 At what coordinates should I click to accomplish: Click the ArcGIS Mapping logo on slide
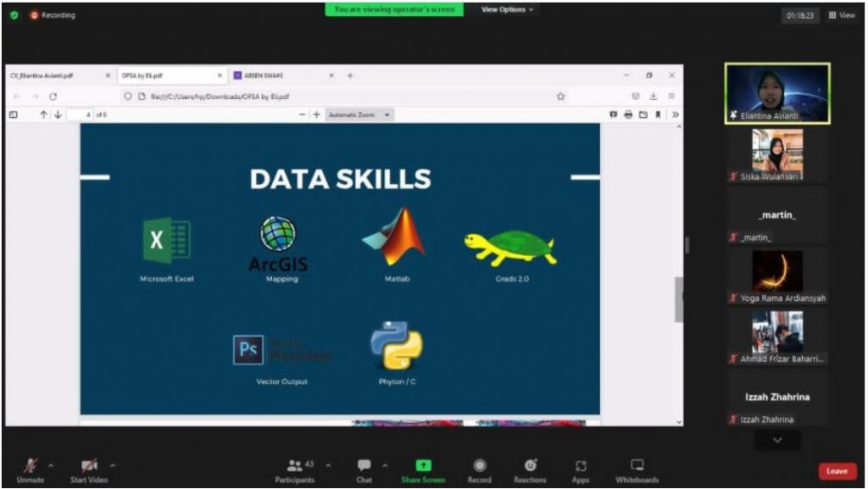(x=278, y=244)
